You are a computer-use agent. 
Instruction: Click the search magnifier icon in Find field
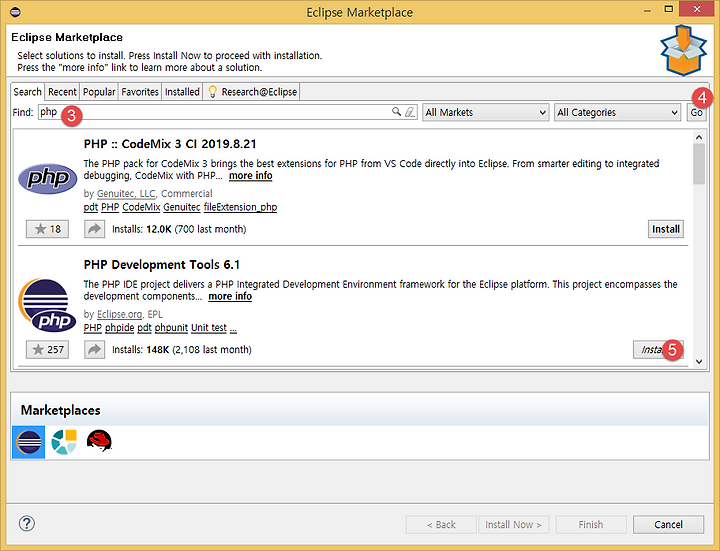click(396, 112)
